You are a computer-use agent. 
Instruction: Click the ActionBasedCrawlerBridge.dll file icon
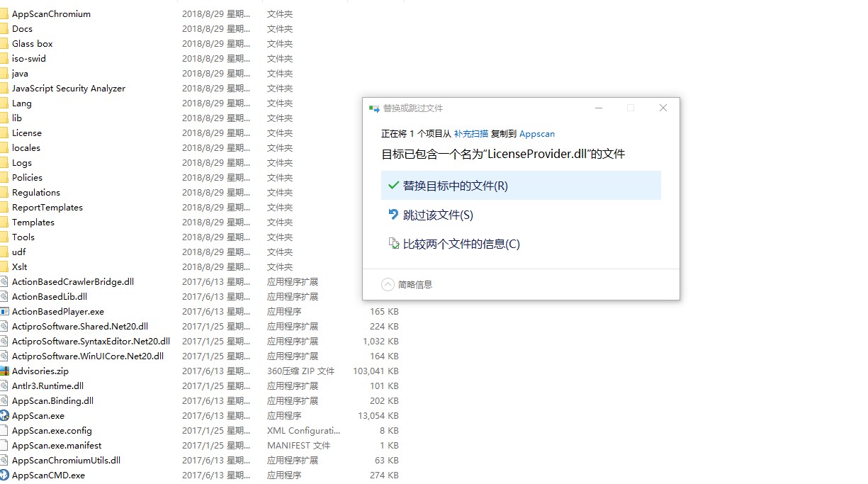click(4, 281)
